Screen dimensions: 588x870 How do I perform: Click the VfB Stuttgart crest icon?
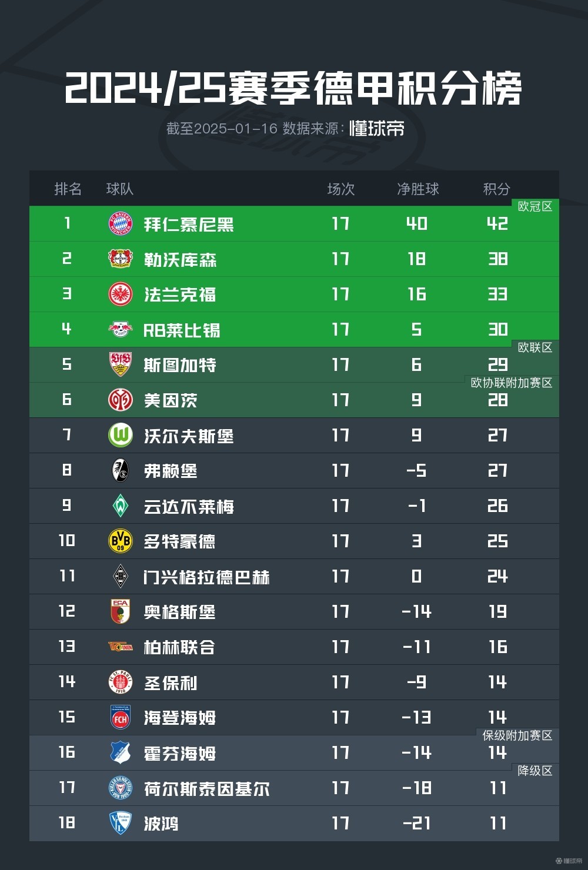pyautogui.click(x=121, y=364)
